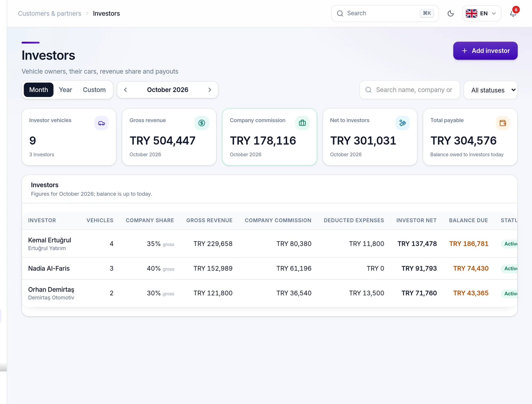The height and width of the screenshot is (404, 532).
Task: Click investor net TRY 137,478
Action: [417, 244]
